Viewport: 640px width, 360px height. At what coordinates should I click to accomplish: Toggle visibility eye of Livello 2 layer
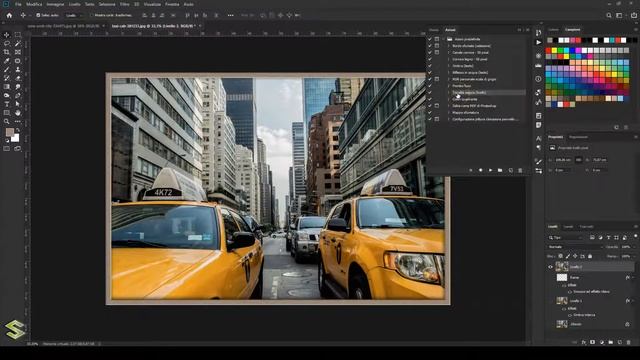click(x=550, y=267)
